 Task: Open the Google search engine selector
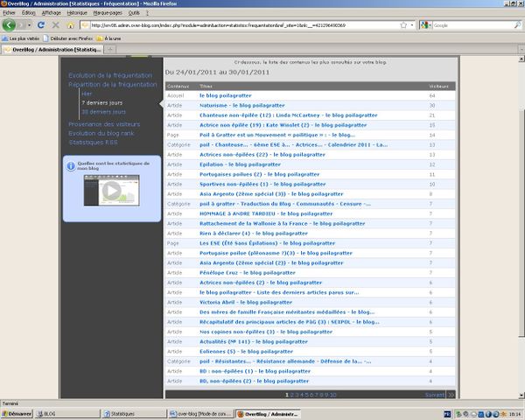click(426, 25)
